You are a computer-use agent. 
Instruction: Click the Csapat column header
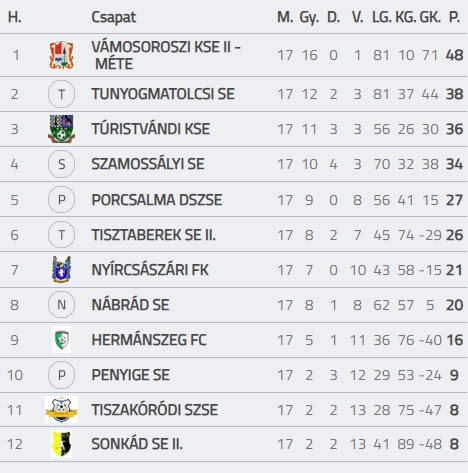click(x=114, y=17)
